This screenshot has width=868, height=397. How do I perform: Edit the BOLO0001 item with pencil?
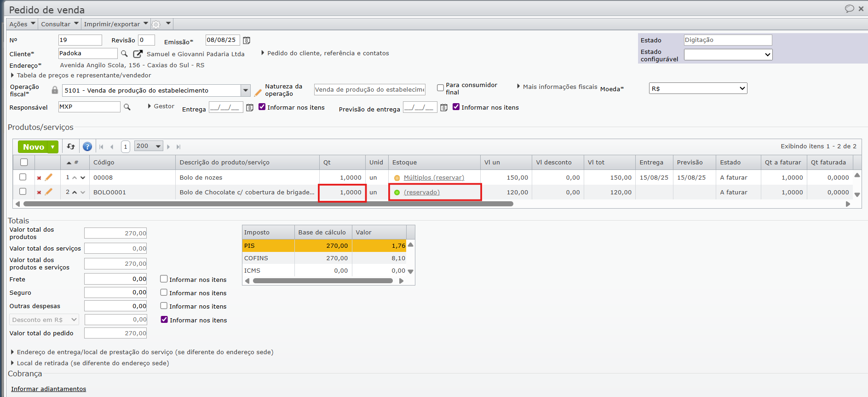coord(49,192)
